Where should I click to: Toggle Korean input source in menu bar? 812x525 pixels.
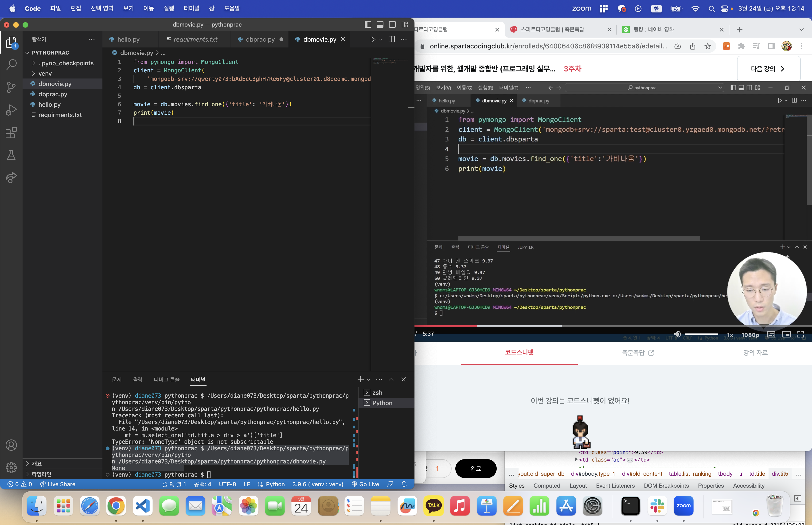[x=656, y=8]
